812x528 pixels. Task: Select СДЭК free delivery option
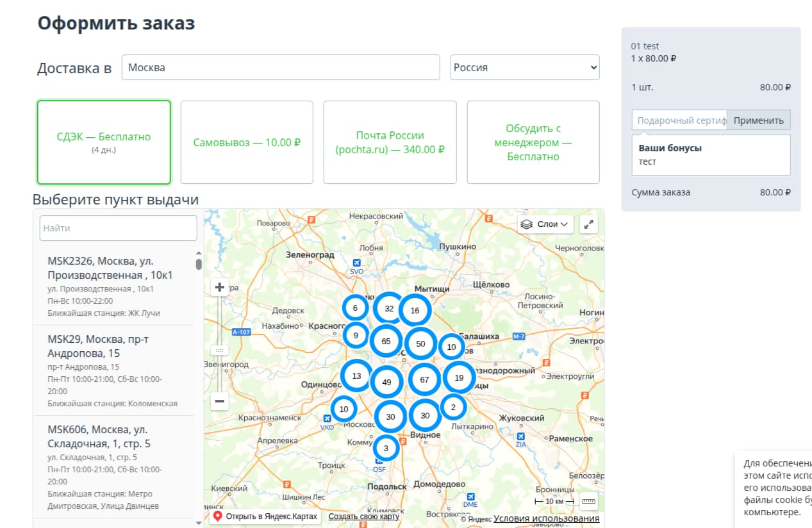click(x=104, y=142)
